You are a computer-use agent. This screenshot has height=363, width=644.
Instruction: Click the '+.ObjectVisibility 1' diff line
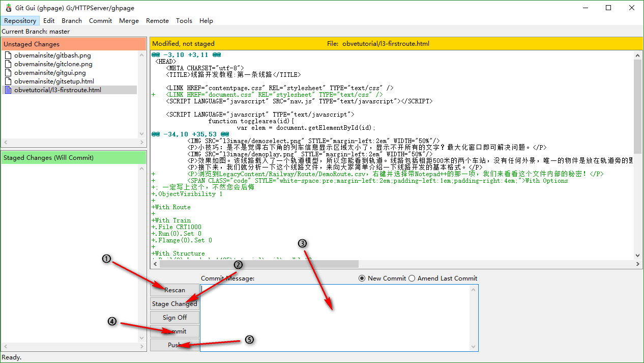(x=187, y=194)
